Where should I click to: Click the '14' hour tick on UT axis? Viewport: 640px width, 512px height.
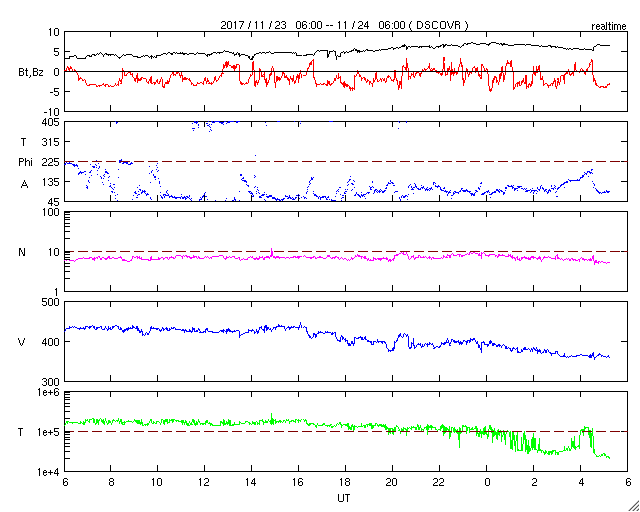[x=251, y=482]
